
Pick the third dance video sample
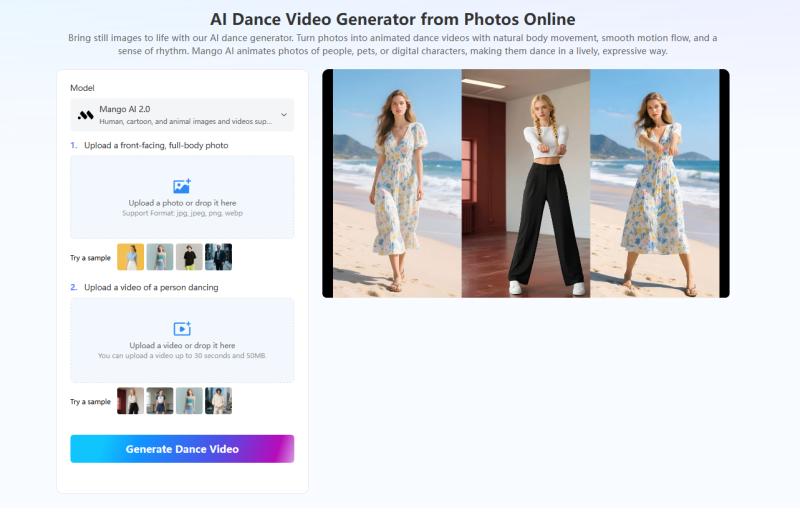(189, 400)
